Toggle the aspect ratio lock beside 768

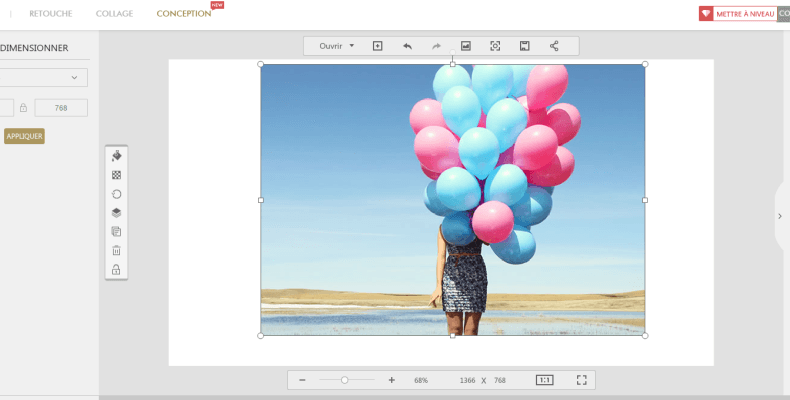[x=23, y=108]
